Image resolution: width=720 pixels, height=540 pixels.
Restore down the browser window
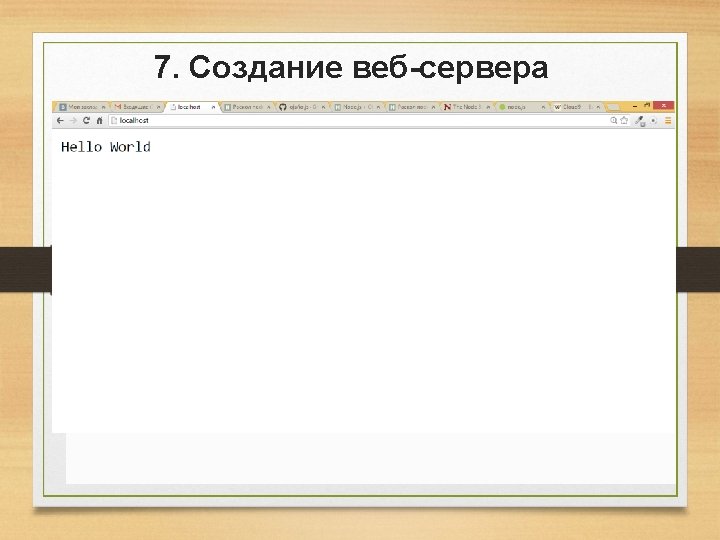(647, 106)
